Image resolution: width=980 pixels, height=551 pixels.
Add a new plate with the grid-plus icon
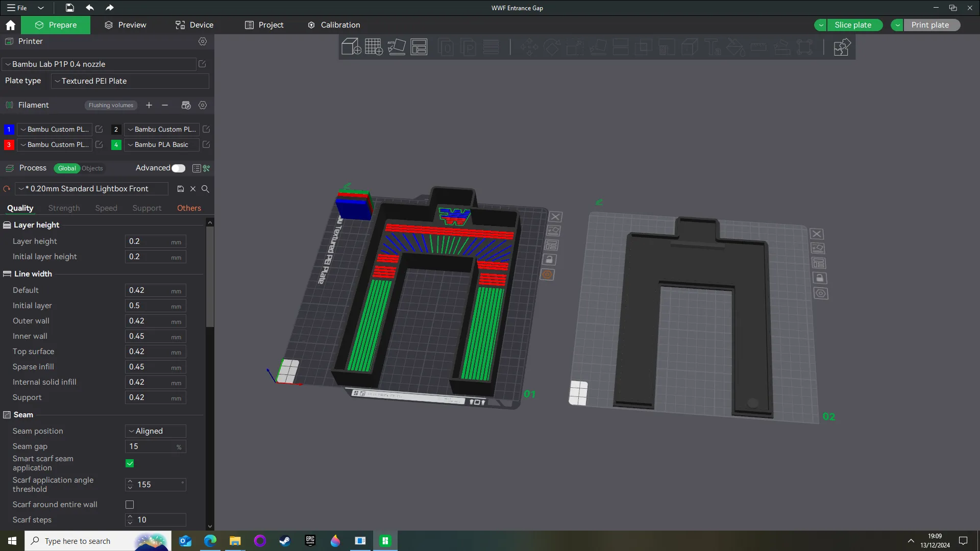coord(374,47)
